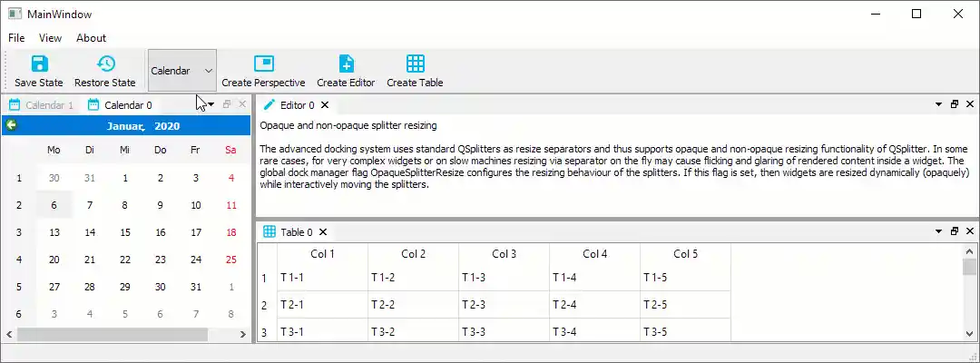Open the View menu
980x363 pixels.
(50, 38)
